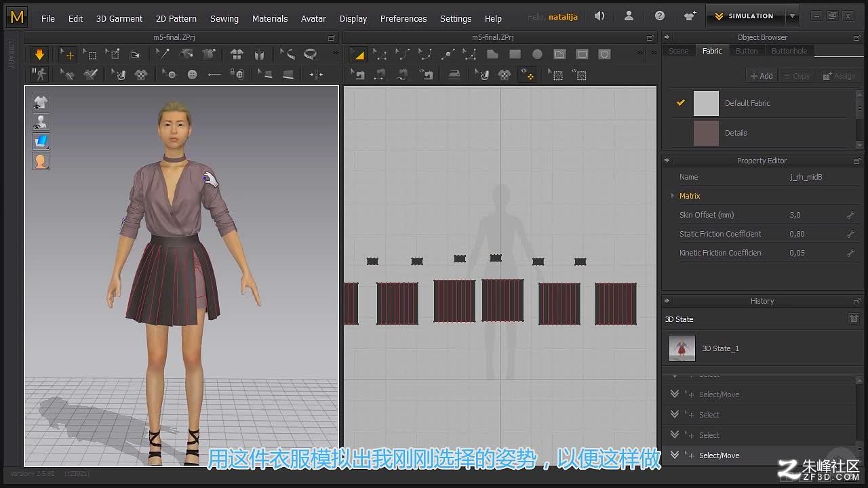This screenshot has width=868, height=488.
Task: Choose the Add Point/Split Line tool
Action: (448, 54)
